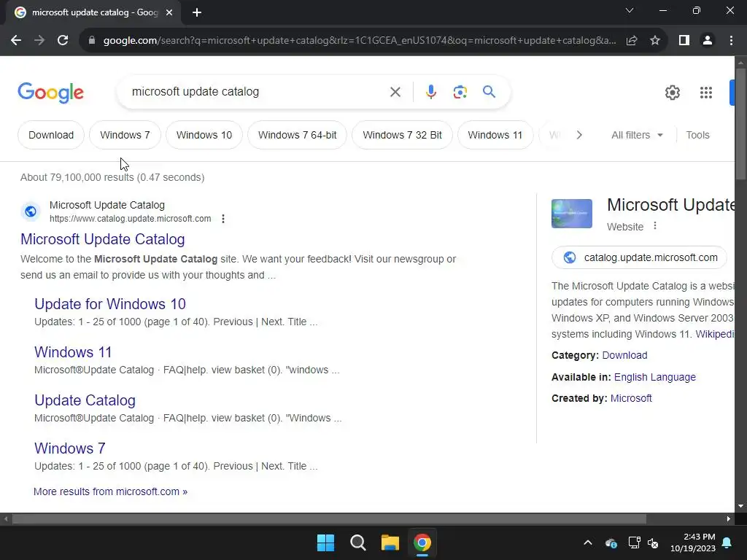Open the Windows 11 sitelink
Image resolution: width=747 pixels, height=560 pixels.
(x=73, y=352)
